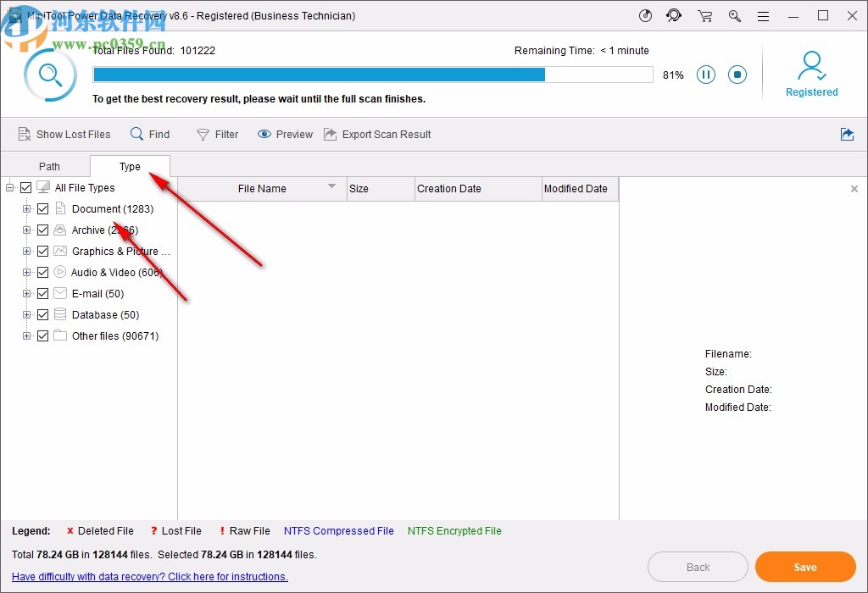This screenshot has width=868, height=593.
Task: Click the Audio & Video play icon
Action: click(x=60, y=272)
